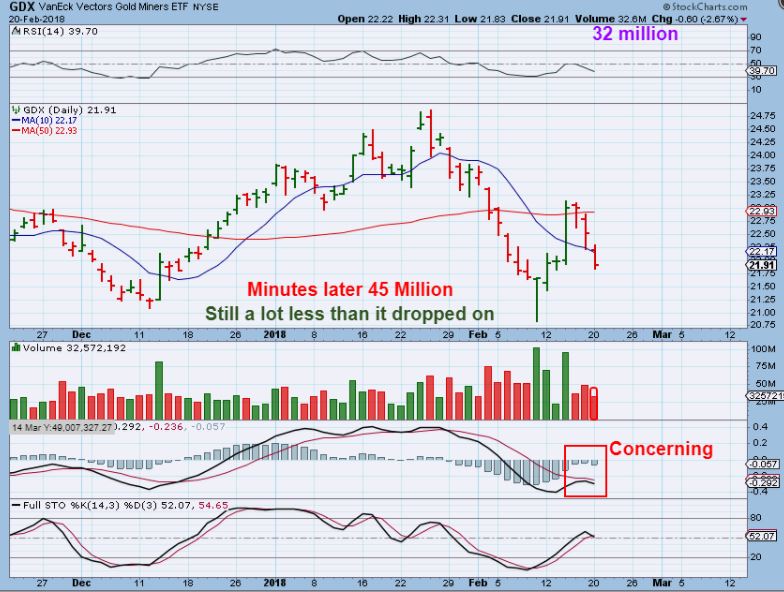Screen dimensions: 784x592
Task: Click the Volume 32,572,192 legend label
Action: (x=74, y=348)
